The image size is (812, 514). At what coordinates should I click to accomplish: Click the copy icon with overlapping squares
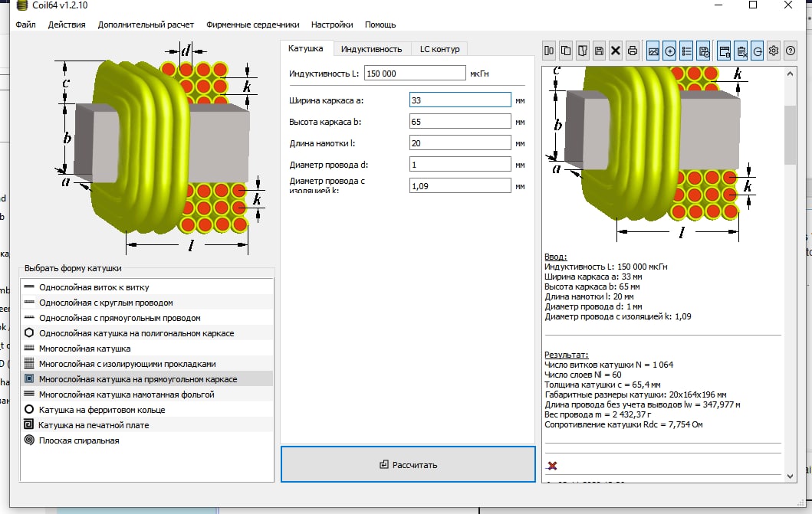click(x=566, y=51)
